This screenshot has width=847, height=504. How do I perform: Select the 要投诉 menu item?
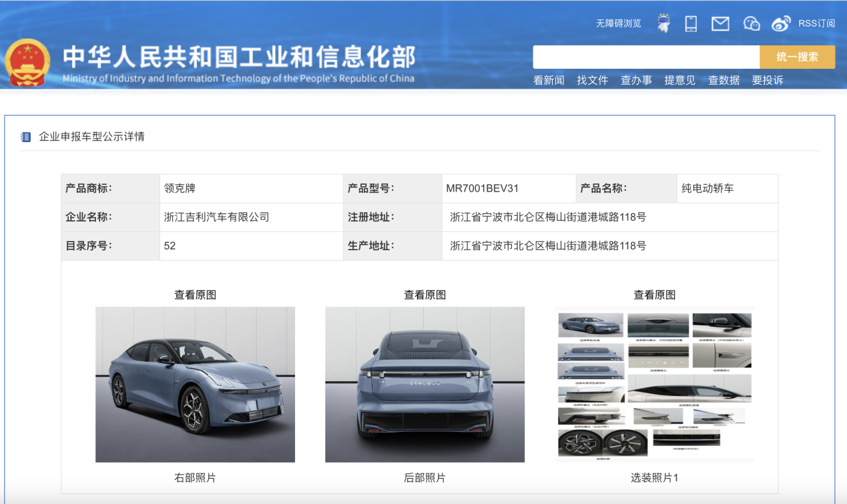[x=767, y=80]
